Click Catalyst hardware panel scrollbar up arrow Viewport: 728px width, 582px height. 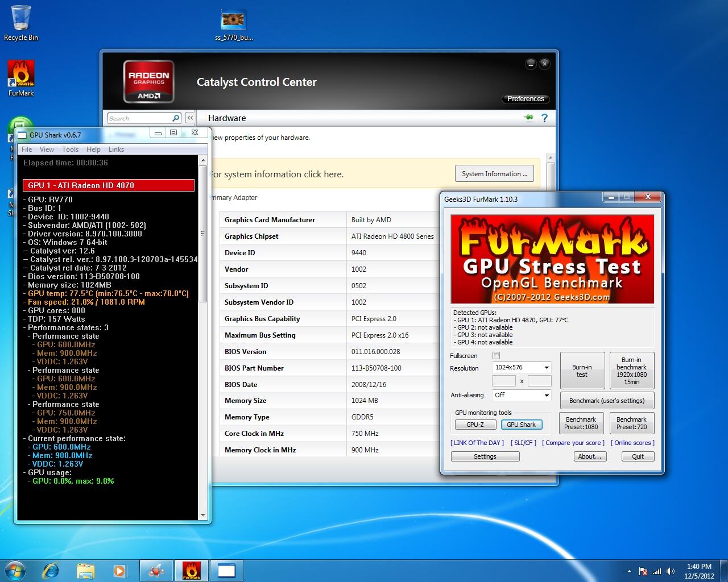point(550,157)
